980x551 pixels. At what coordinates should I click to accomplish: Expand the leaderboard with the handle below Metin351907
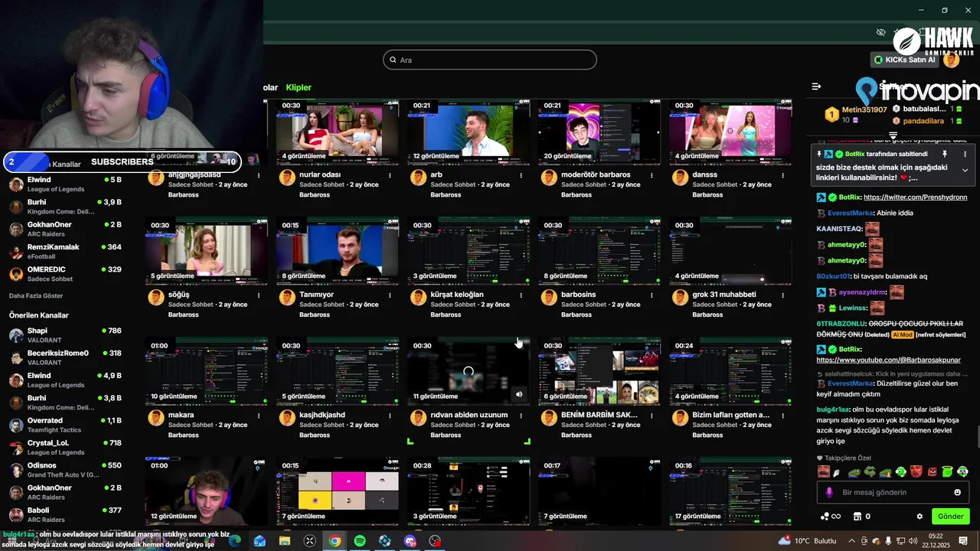pyautogui.click(x=893, y=135)
